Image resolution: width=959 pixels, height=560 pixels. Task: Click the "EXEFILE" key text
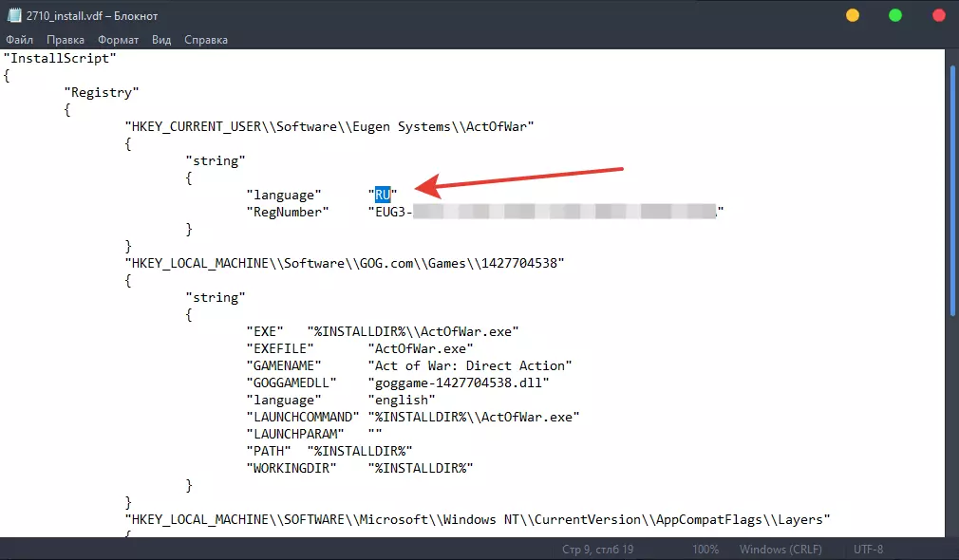[x=280, y=348]
